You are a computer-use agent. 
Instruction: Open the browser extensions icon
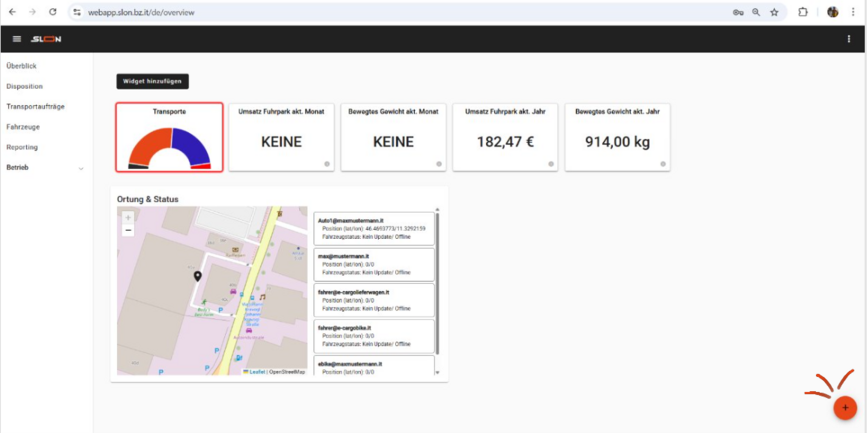(x=802, y=12)
